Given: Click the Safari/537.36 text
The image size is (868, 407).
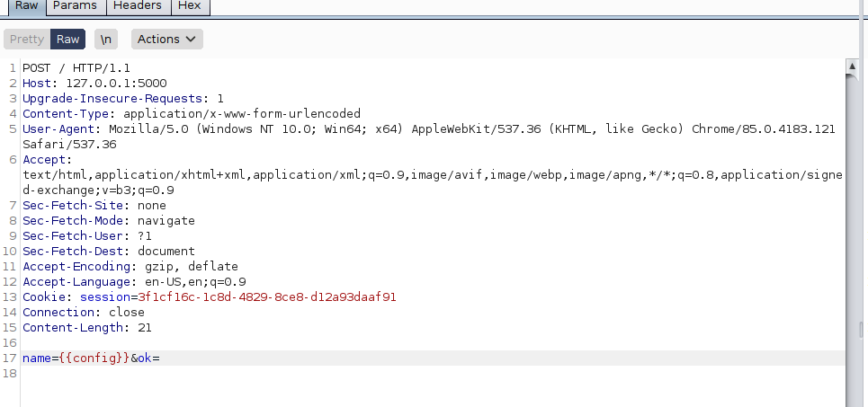Looking at the screenshot, I should (x=70, y=145).
